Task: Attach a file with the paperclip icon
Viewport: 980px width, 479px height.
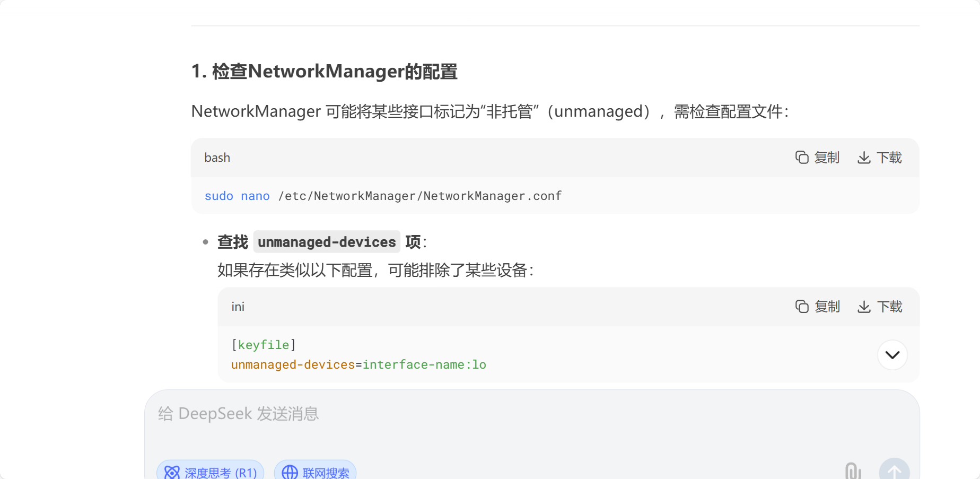Action: 853,471
